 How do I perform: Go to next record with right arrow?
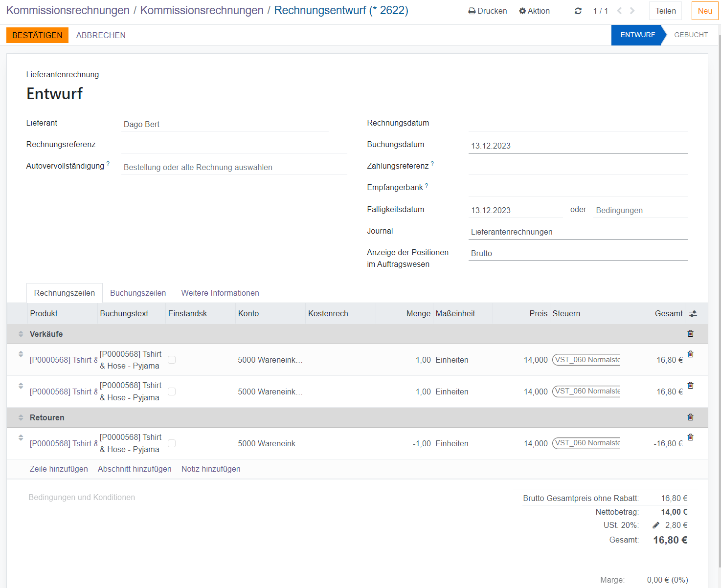tap(632, 11)
